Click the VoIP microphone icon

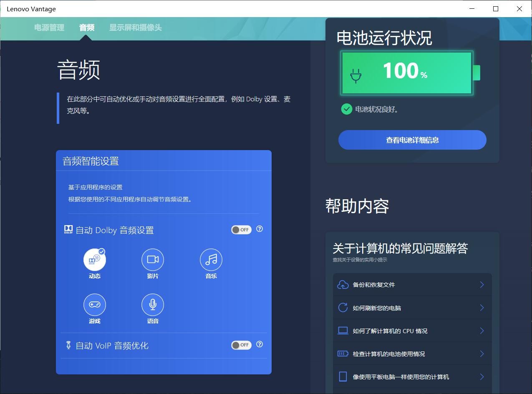tap(68, 345)
